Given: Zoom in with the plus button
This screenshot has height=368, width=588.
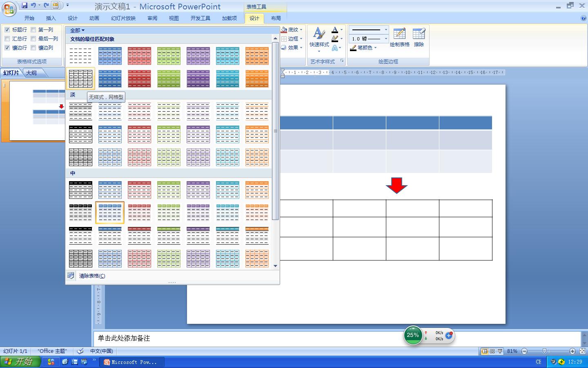Looking at the screenshot, I should (x=572, y=351).
